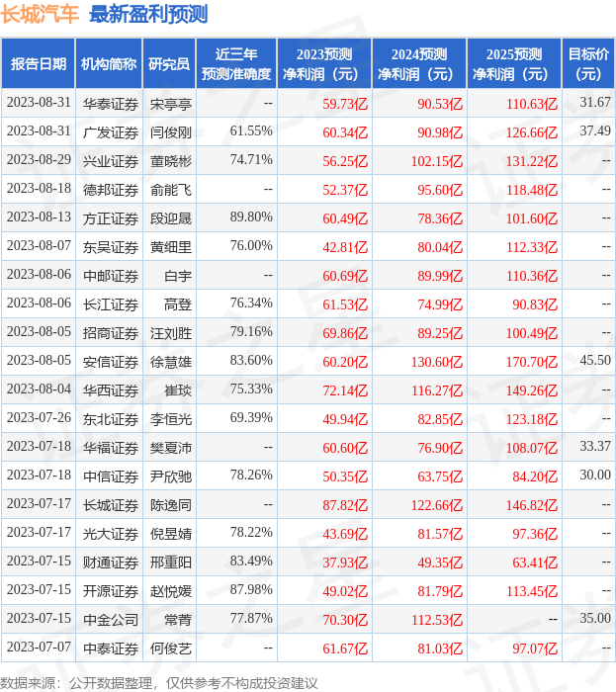Click 中邮证券 institution cell

(x=111, y=276)
